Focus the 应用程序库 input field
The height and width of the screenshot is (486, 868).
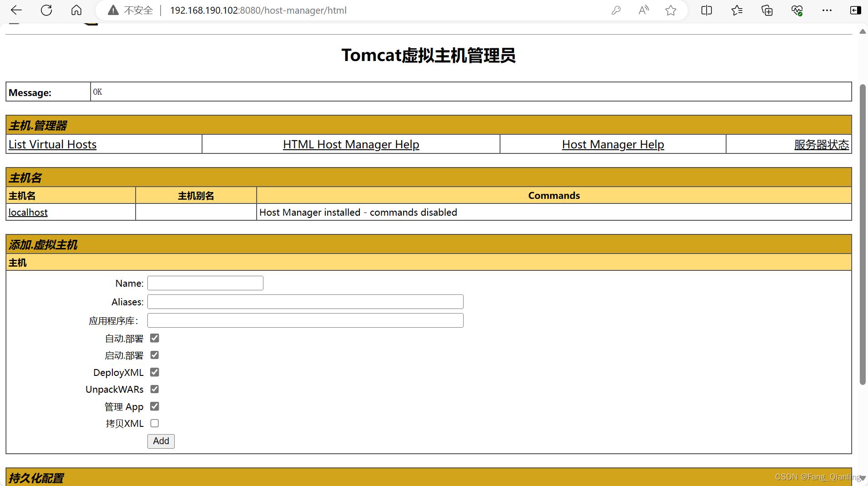point(305,320)
